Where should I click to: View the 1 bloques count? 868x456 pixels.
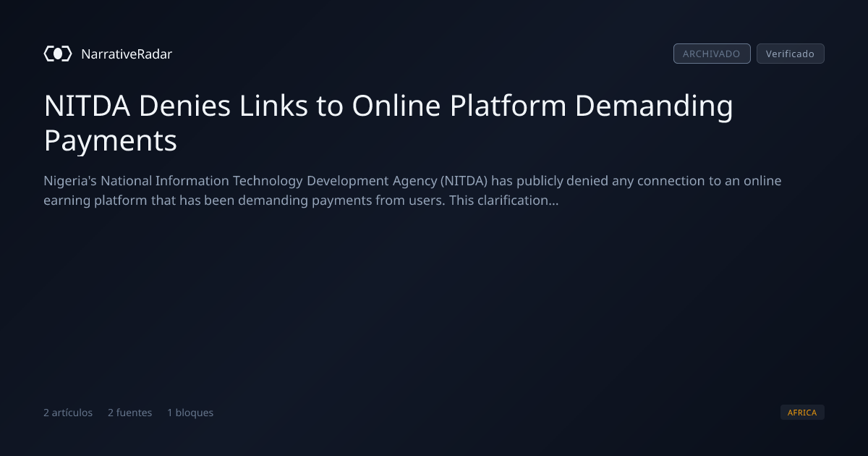pos(190,413)
